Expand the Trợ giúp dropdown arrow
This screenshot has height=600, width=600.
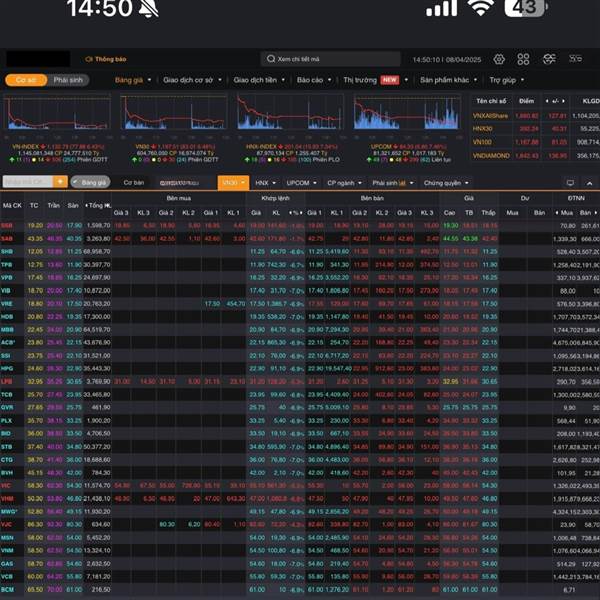point(522,80)
